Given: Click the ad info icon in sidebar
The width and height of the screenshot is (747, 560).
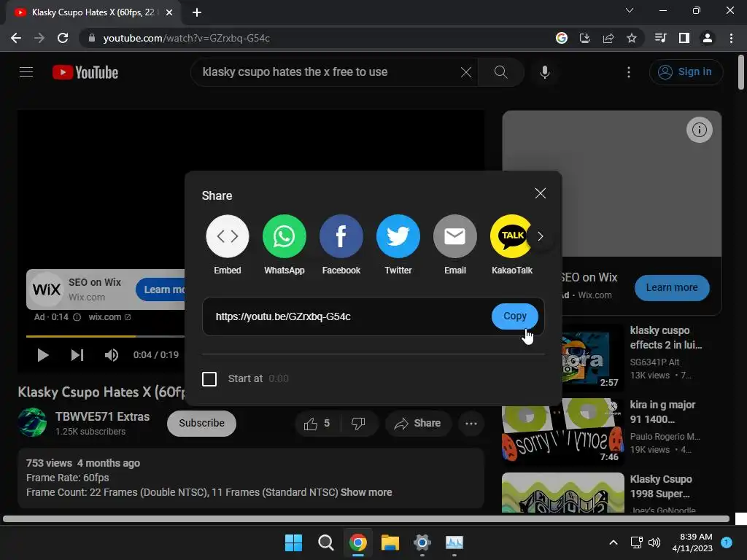Looking at the screenshot, I should (699, 130).
